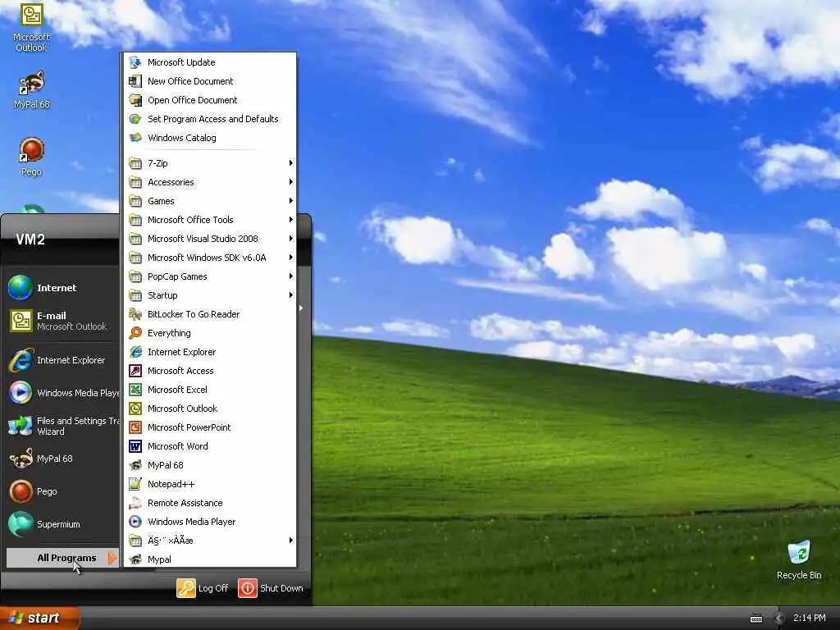Launch Microsoft Excel
840x630 pixels.
tap(210, 390)
